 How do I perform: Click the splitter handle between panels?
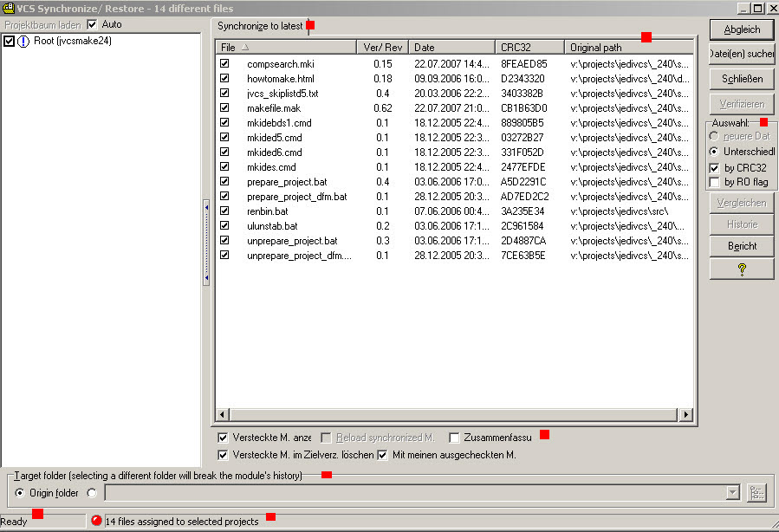[206, 242]
